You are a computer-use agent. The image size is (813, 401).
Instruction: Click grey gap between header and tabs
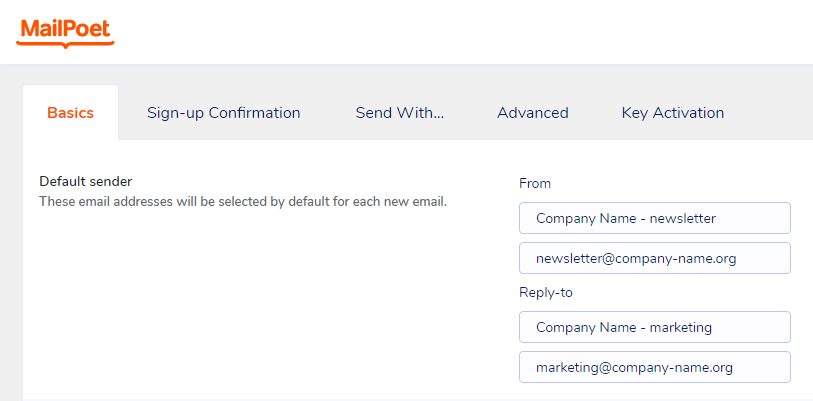[400, 76]
